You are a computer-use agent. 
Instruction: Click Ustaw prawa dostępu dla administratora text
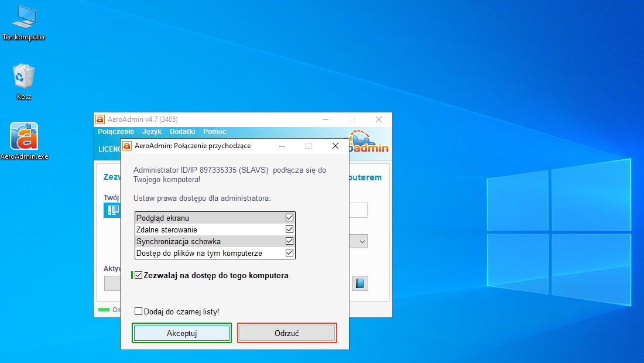click(x=202, y=198)
